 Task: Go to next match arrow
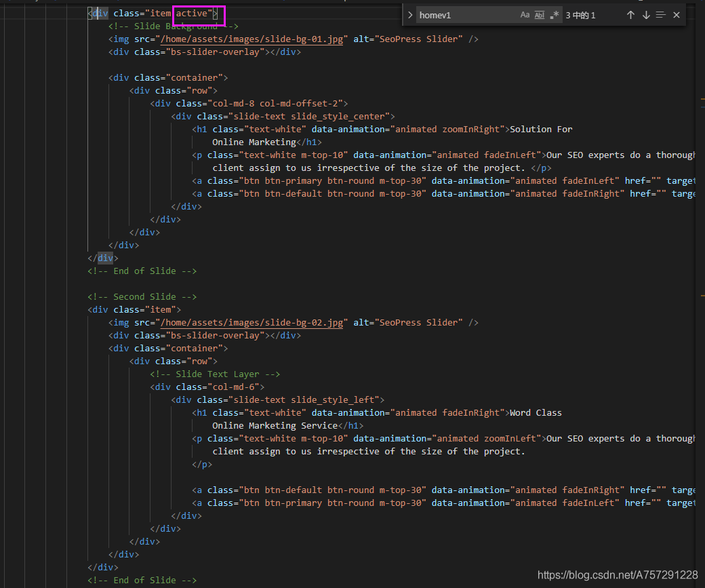click(646, 15)
